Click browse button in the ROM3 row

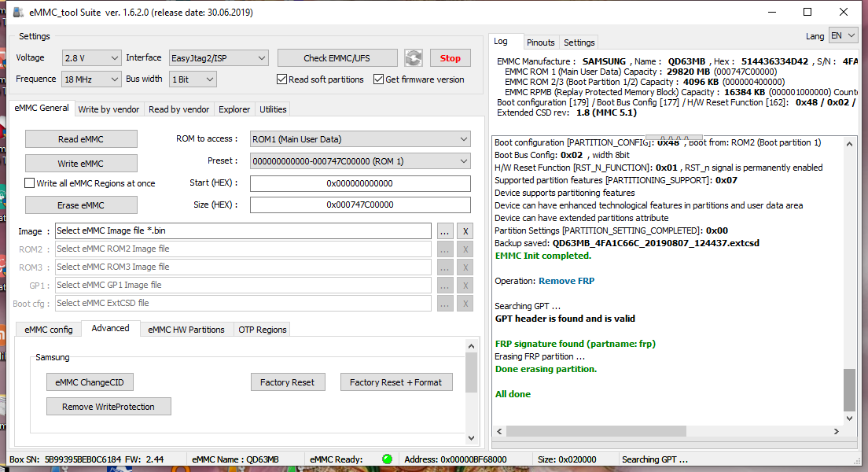[x=444, y=267]
